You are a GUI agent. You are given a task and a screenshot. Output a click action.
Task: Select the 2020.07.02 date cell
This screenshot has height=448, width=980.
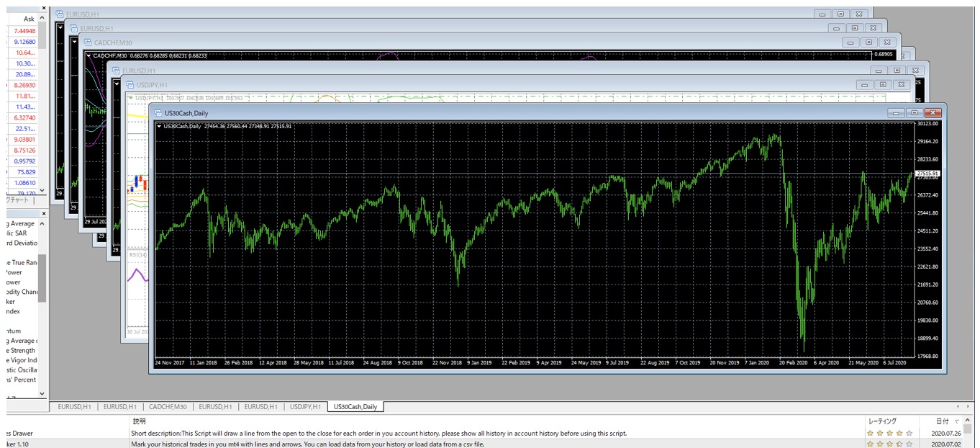click(x=945, y=444)
